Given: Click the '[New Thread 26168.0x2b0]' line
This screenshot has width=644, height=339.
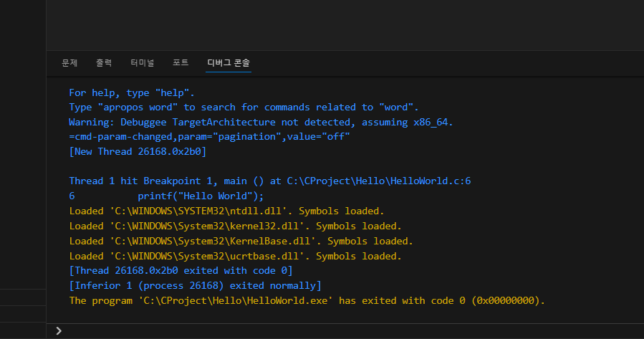Looking at the screenshot, I should pyautogui.click(x=138, y=152).
